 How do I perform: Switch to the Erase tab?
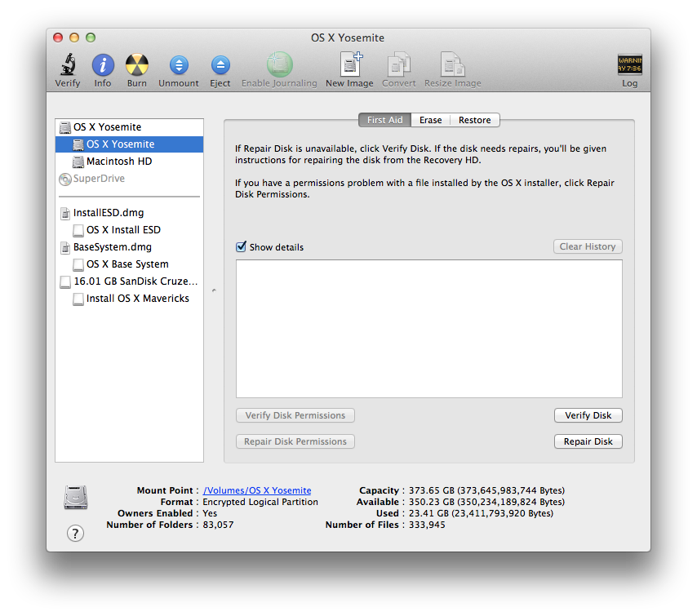point(431,120)
